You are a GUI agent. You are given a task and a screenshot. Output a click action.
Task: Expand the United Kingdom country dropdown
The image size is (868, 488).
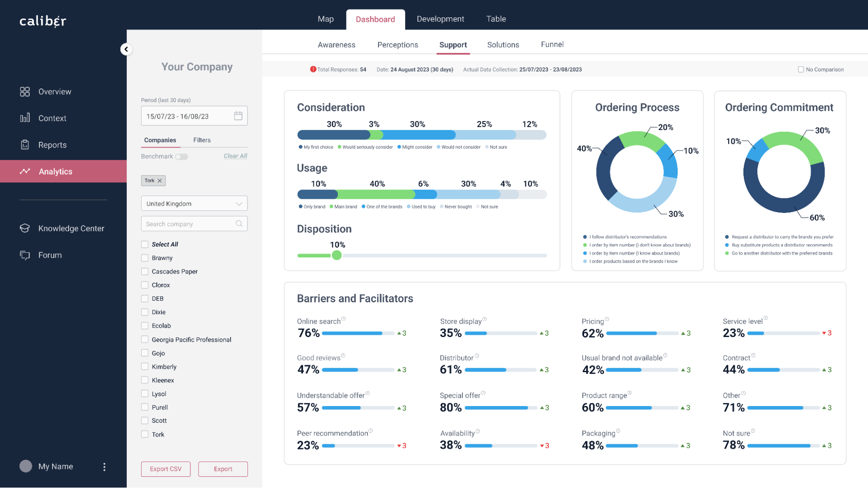pos(194,203)
